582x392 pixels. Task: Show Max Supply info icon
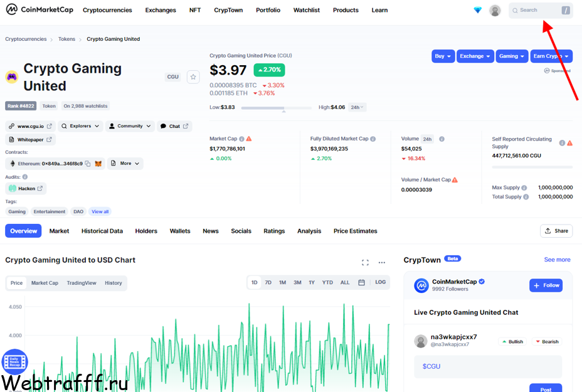point(524,188)
